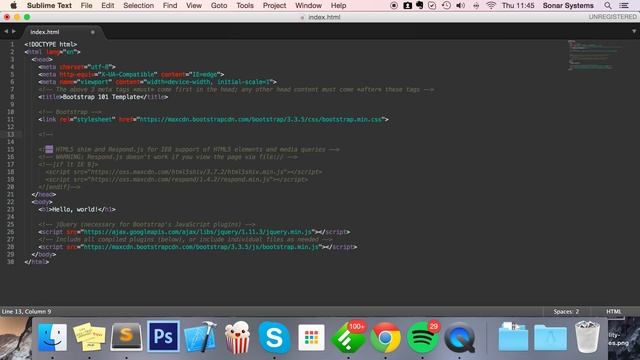Open Xcode from the Dock

point(200,337)
